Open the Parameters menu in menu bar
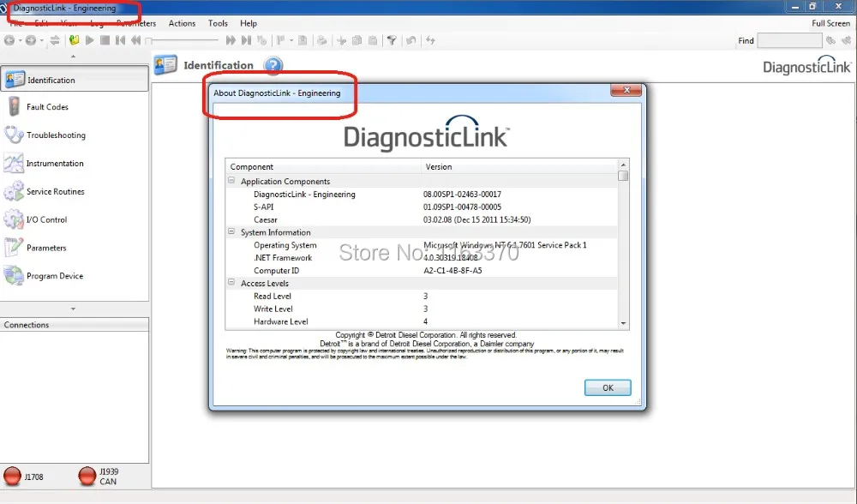 (x=136, y=23)
